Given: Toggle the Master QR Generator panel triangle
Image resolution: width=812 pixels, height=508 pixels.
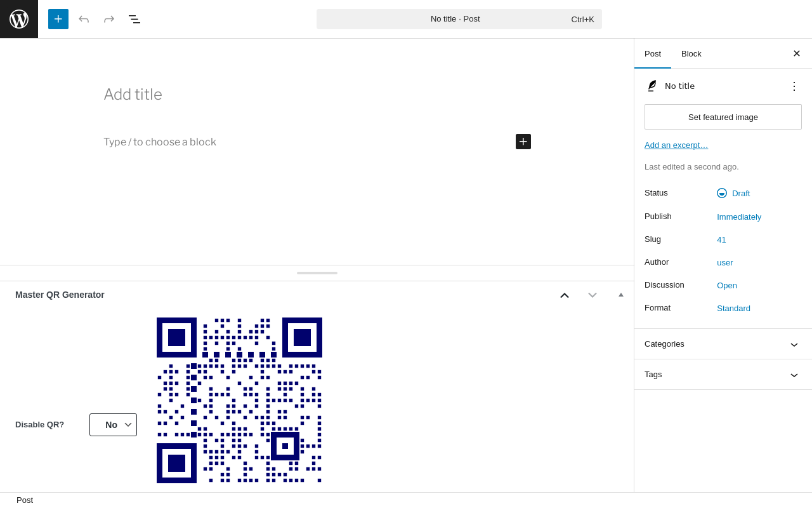Looking at the screenshot, I should [x=621, y=295].
